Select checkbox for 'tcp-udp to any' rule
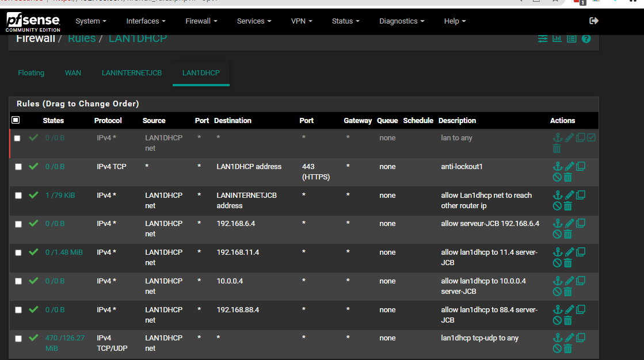The width and height of the screenshot is (644, 360). [18, 339]
